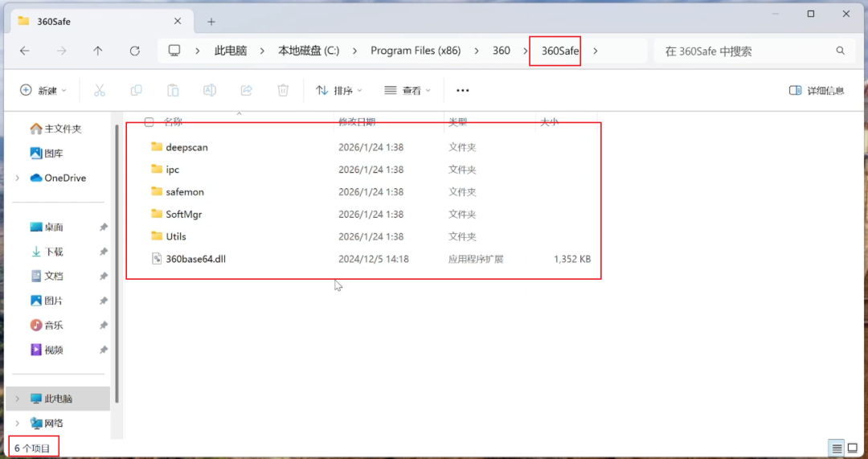Open the 新建 dropdown menu

coord(43,90)
